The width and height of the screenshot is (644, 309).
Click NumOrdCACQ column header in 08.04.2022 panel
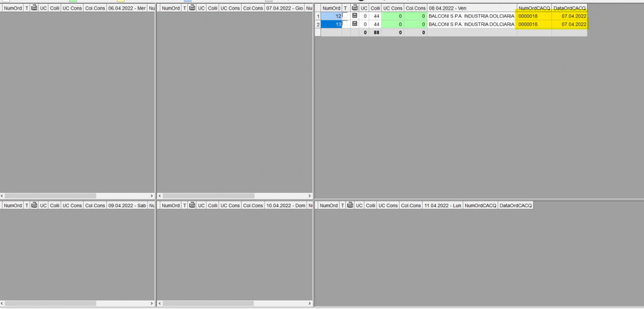[x=534, y=9]
